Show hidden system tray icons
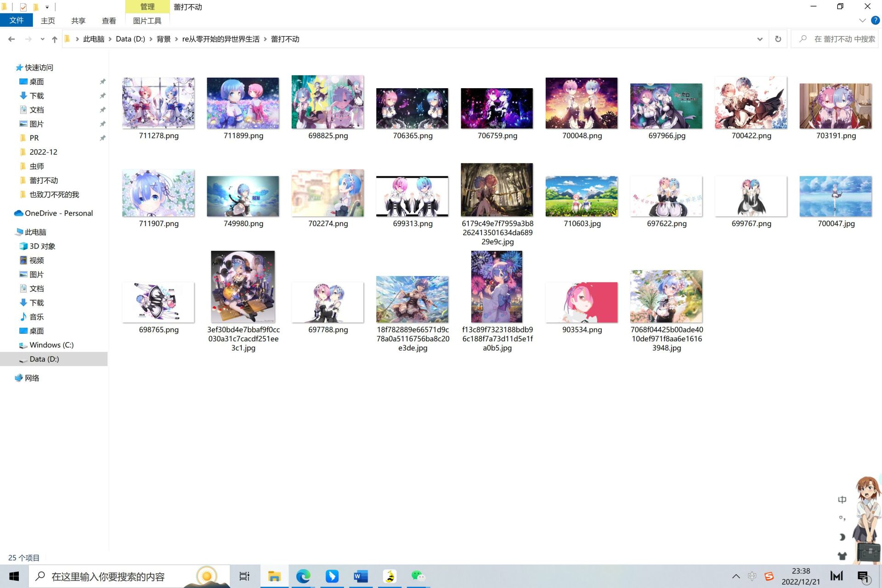Image resolution: width=882 pixels, height=588 pixels. tap(736, 576)
